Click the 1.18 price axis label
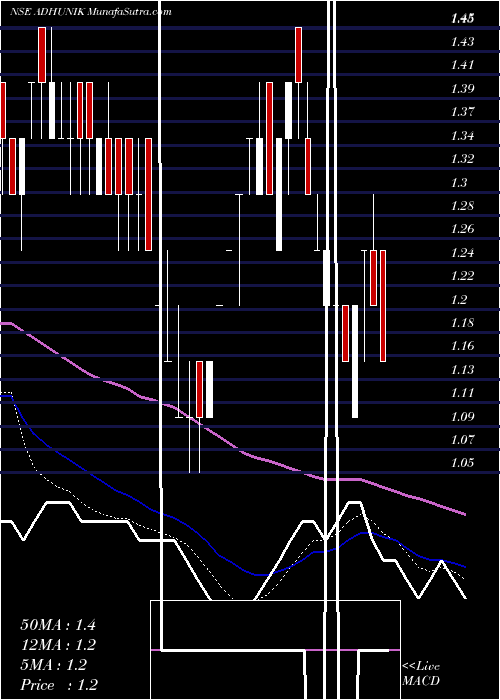The height and width of the screenshot is (700, 500). point(462,322)
